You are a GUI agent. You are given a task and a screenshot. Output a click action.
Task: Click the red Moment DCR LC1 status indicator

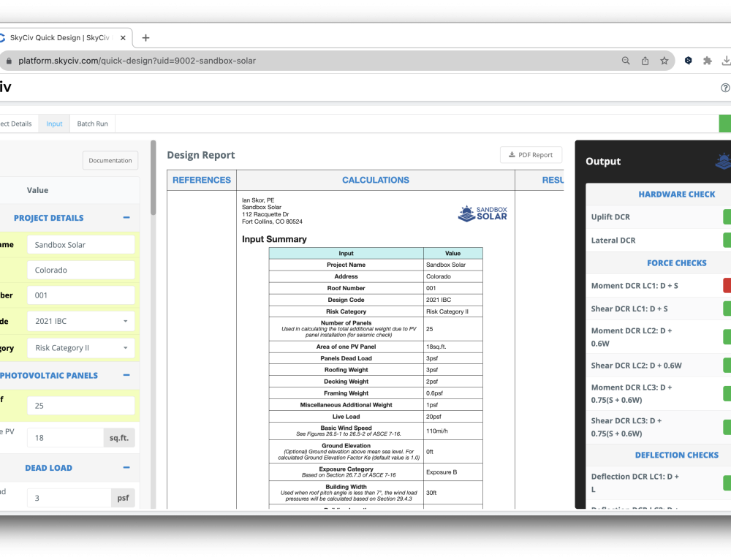[727, 286]
